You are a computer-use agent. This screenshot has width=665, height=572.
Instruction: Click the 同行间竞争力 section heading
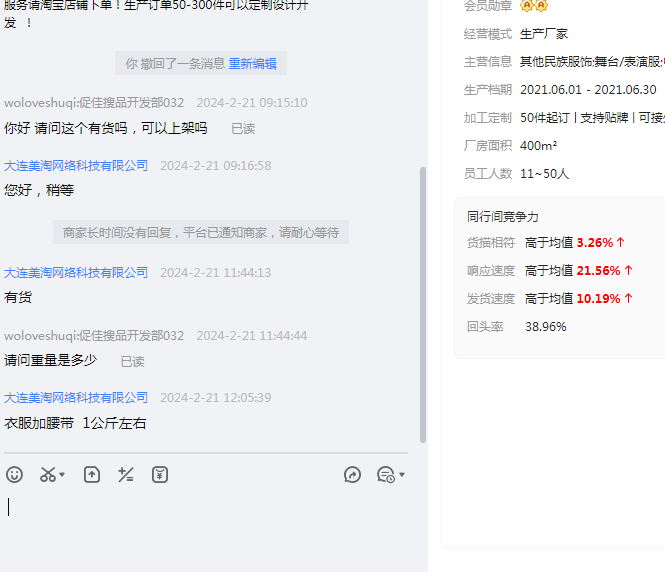coord(503,216)
